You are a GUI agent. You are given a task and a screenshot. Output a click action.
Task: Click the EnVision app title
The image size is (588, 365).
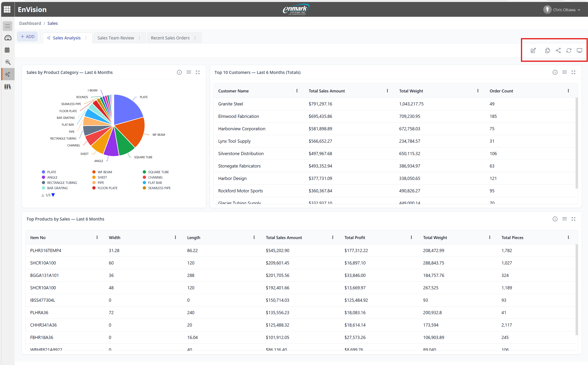(32, 9)
